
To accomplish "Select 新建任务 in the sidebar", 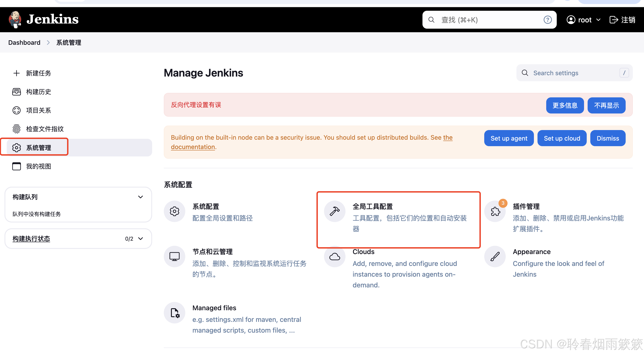I will click(x=38, y=73).
